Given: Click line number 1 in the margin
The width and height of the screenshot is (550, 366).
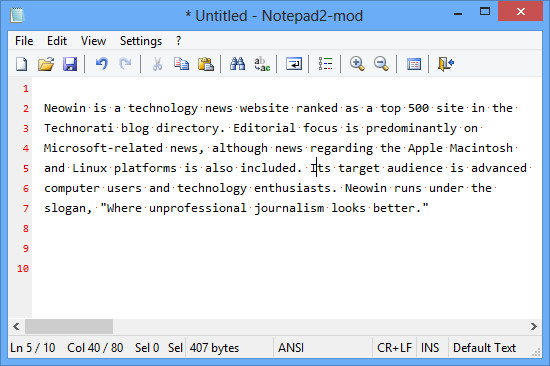Looking at the screenshot, I should pyautogui.click(x=26, y=88).
